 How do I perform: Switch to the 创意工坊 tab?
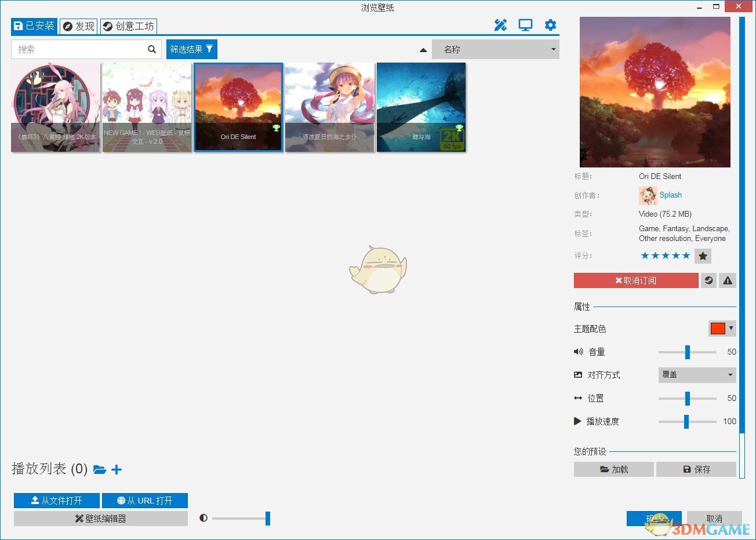click(x=128, y=26)
